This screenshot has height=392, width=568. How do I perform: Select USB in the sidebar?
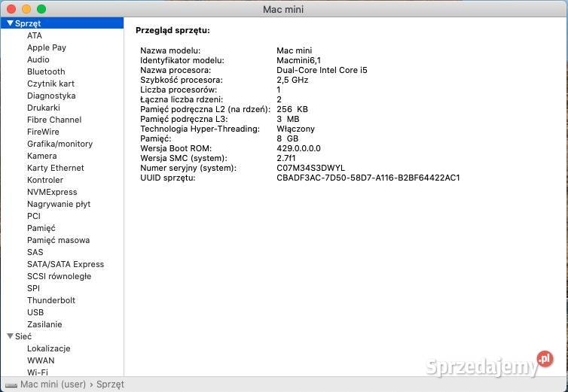click(35, 312)
